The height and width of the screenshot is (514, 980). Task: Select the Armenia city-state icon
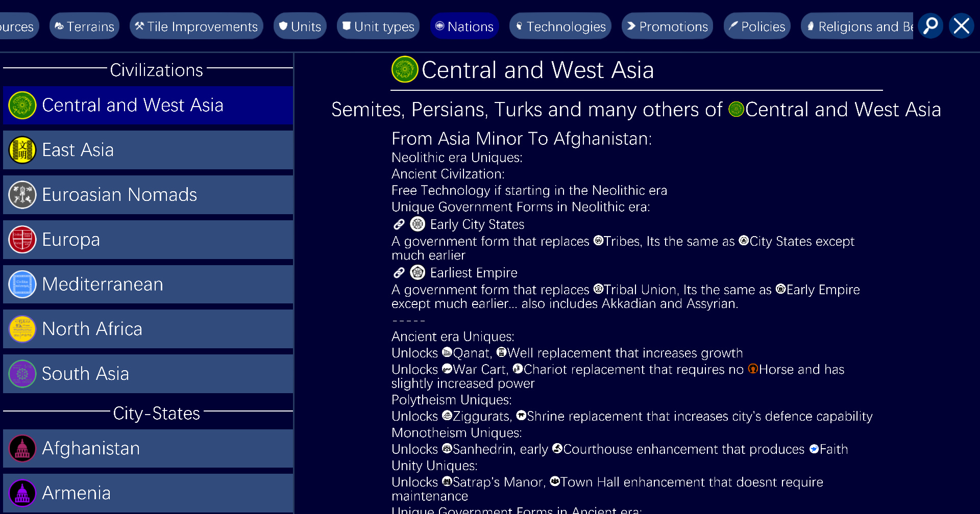click(22, 493)
